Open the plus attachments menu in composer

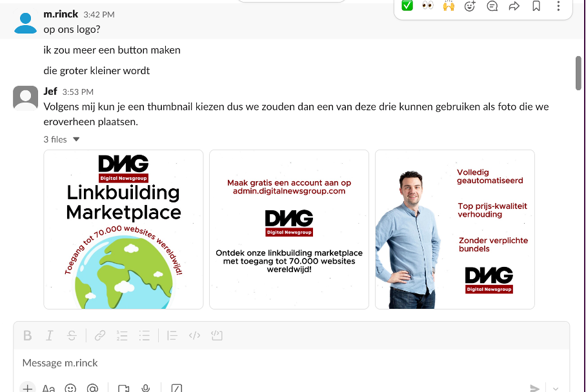tap(27, 388)
